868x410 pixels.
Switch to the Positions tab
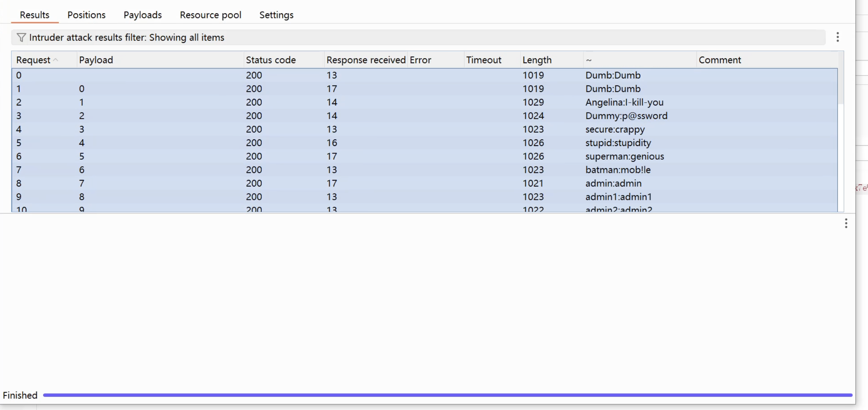point(86,15)
